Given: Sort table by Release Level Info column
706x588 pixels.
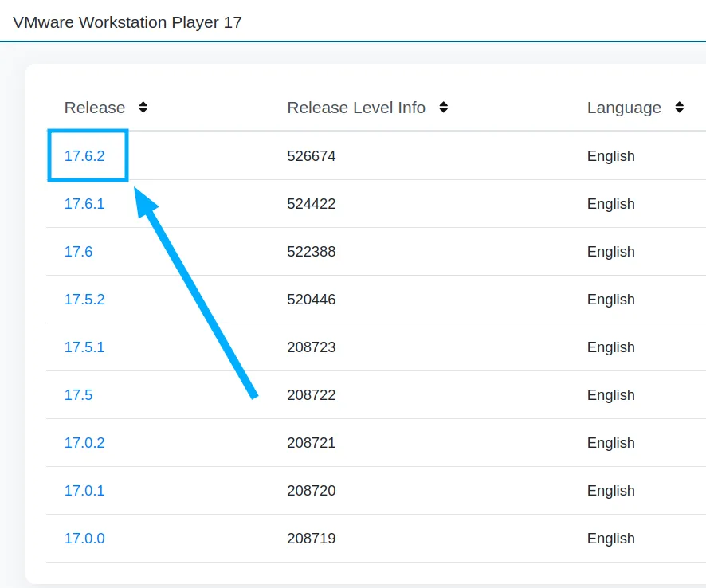Looking at the screenshot, I should [444, 107].
